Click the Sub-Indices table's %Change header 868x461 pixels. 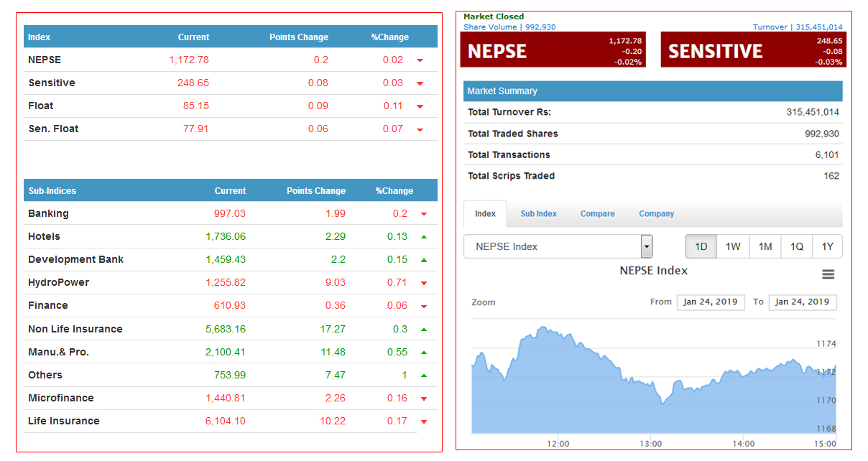(x=394, y=191)
